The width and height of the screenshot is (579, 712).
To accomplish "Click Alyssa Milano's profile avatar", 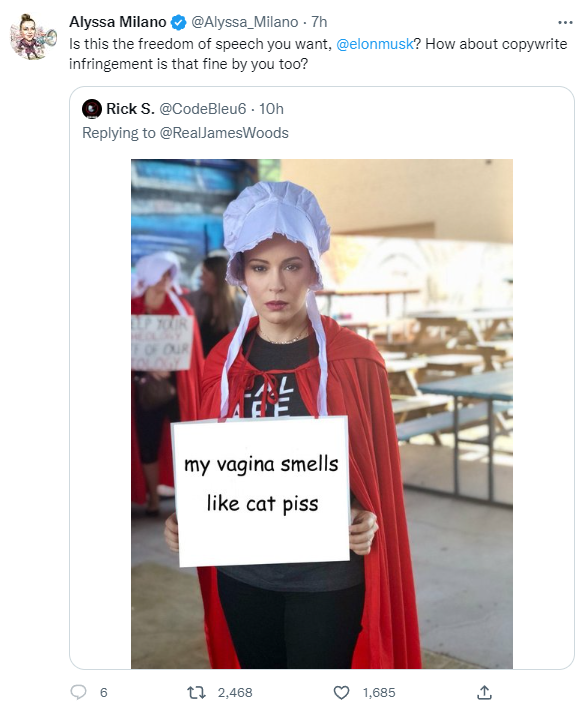I will [x=33, y=36].
